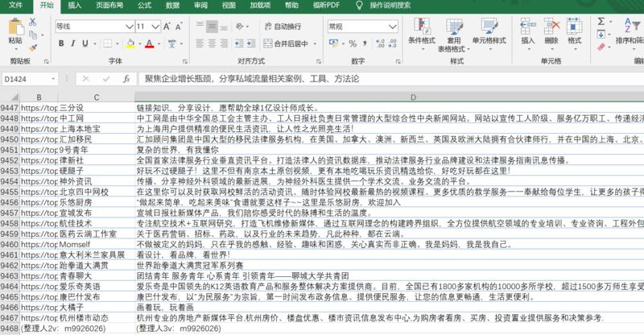Open borders dropdown arrow

click(117, 43)
